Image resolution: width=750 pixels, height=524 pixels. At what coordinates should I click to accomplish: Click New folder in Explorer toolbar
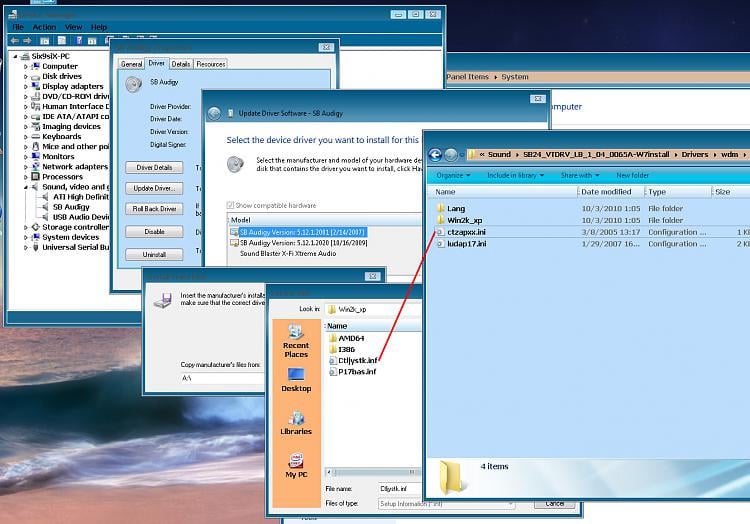[632, 175]
